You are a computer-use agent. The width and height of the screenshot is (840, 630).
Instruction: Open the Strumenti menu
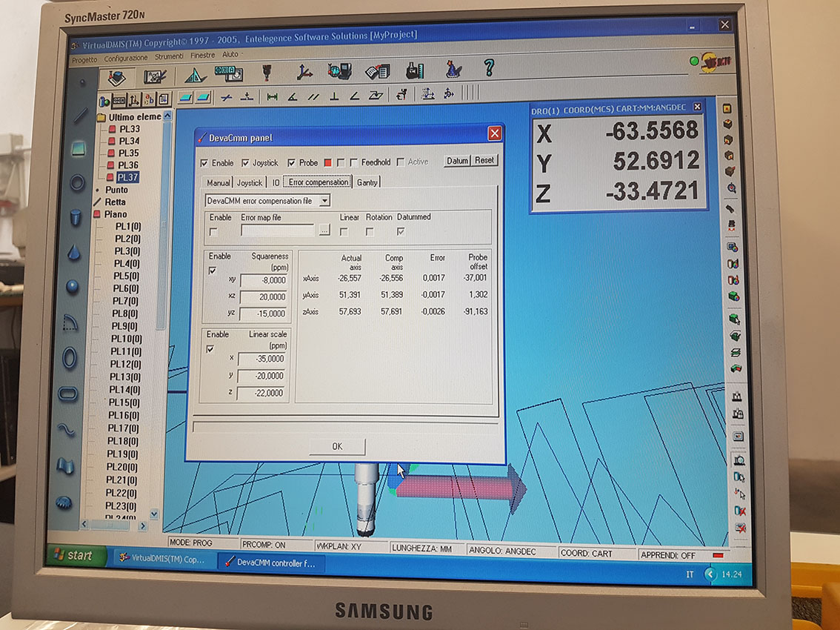(170, 56)
